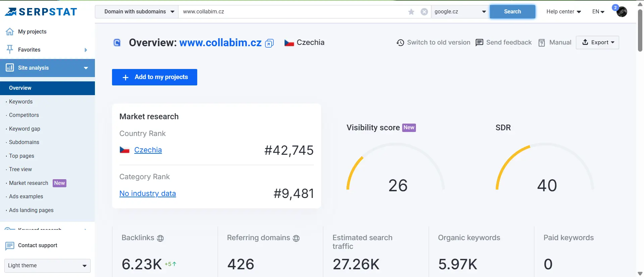Open the Light theme selector
The height and width of the screenshot is (277, 644).
47,266
